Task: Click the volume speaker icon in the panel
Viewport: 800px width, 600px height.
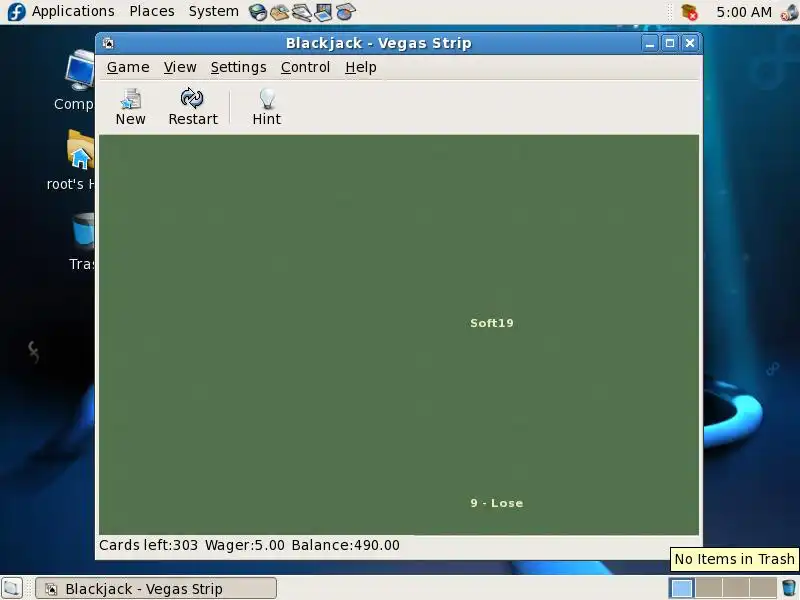Action: [x=790, y=12]
